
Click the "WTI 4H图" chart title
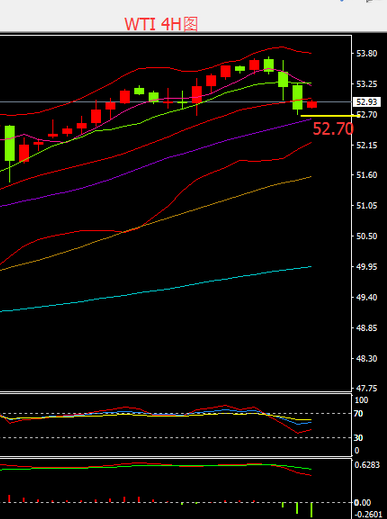(x=161, y=24)
